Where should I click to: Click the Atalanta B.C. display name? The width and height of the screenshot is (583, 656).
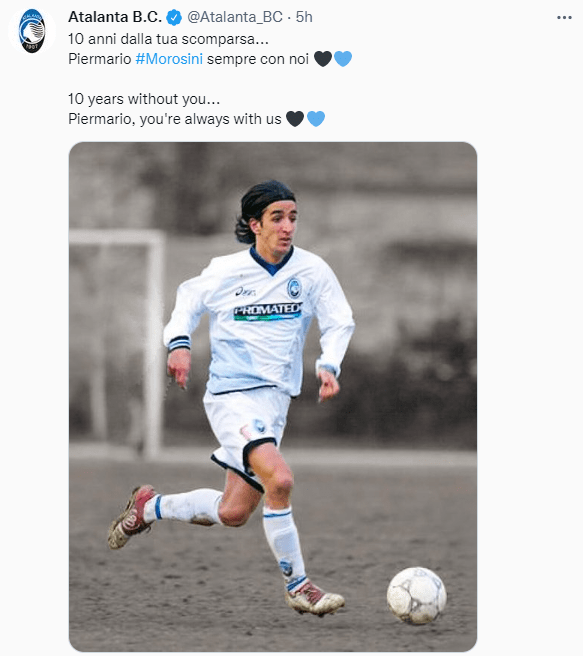[115, 17]
